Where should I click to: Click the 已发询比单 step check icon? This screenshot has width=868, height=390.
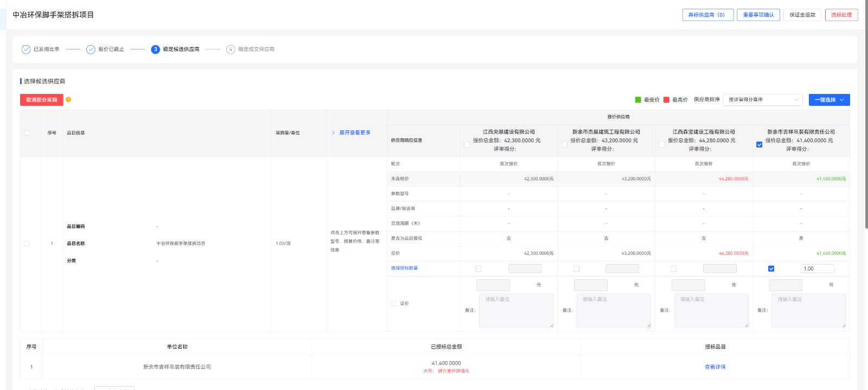click(26, 49)
